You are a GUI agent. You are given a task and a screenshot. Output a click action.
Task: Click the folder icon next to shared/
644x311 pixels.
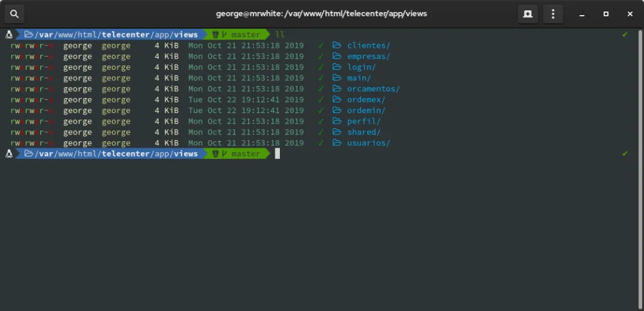[337, 133]
